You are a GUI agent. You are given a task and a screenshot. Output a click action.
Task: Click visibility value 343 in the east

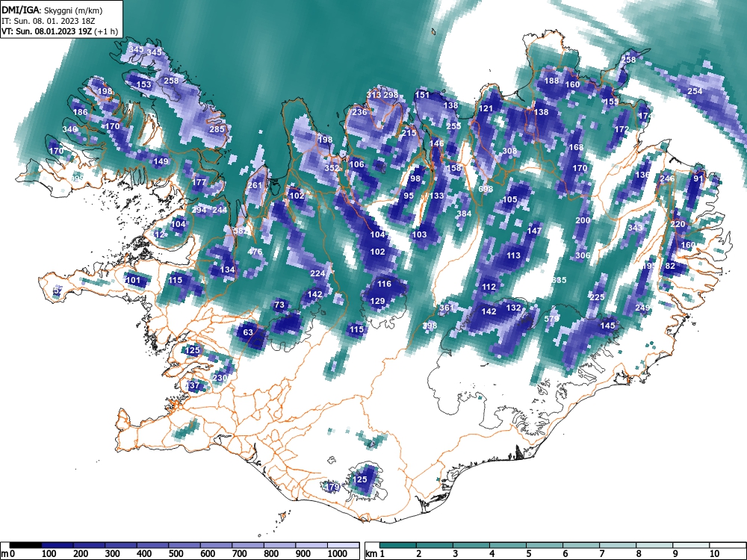click(x=635, y=228)
